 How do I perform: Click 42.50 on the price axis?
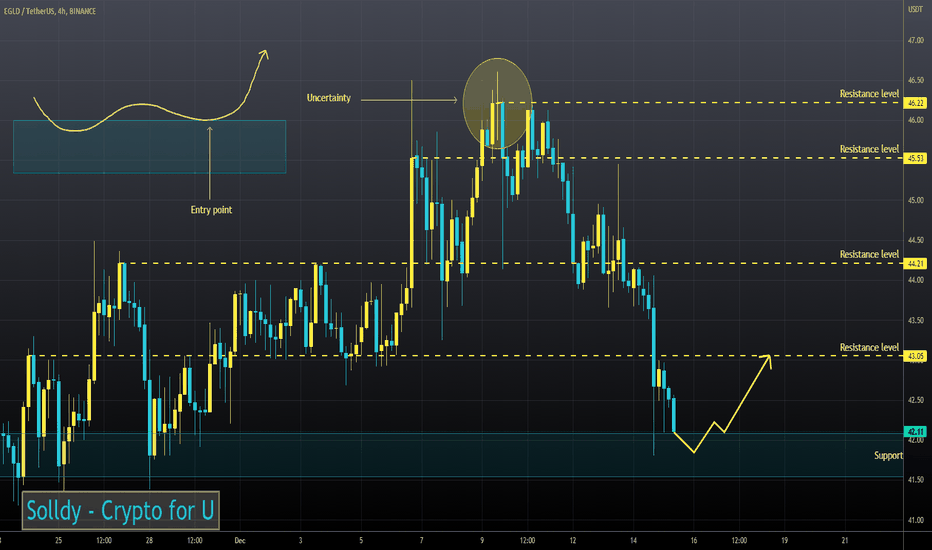pyautogui.click(x=916, y=400)
